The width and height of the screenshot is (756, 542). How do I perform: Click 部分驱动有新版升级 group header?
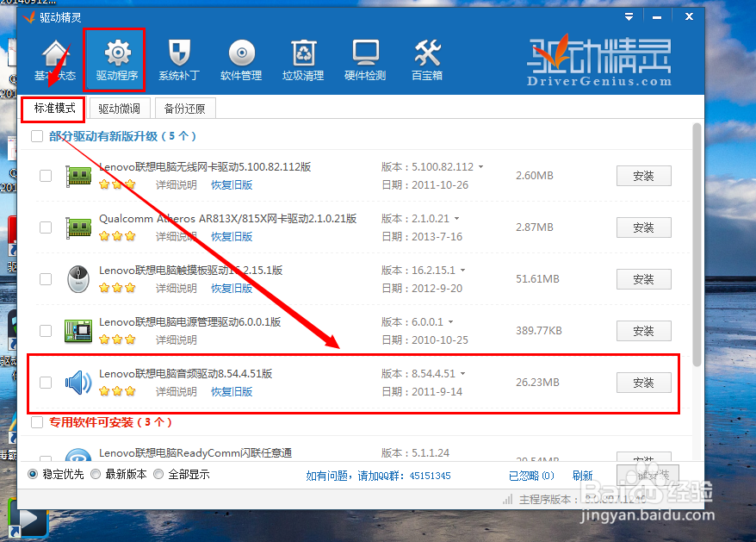click(122, 136)
